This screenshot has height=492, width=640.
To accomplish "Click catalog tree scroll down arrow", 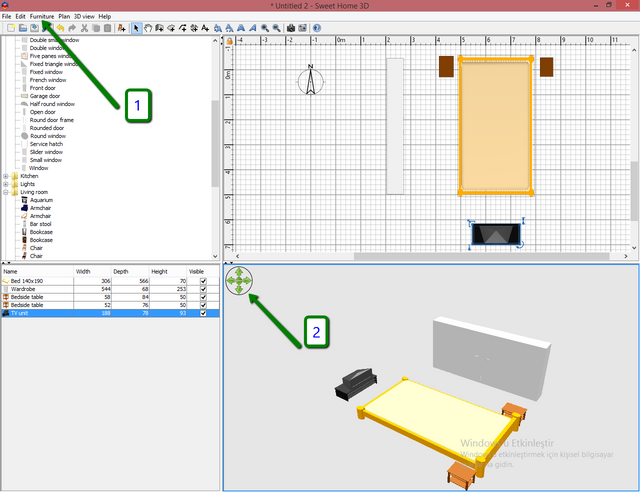I will point(215,256).
